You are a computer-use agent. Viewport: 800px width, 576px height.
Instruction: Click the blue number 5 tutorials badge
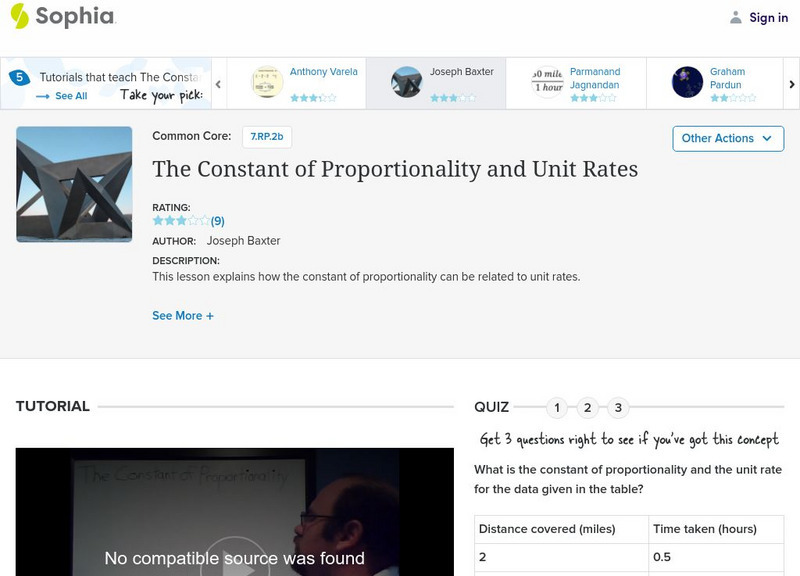click(19, 78)
